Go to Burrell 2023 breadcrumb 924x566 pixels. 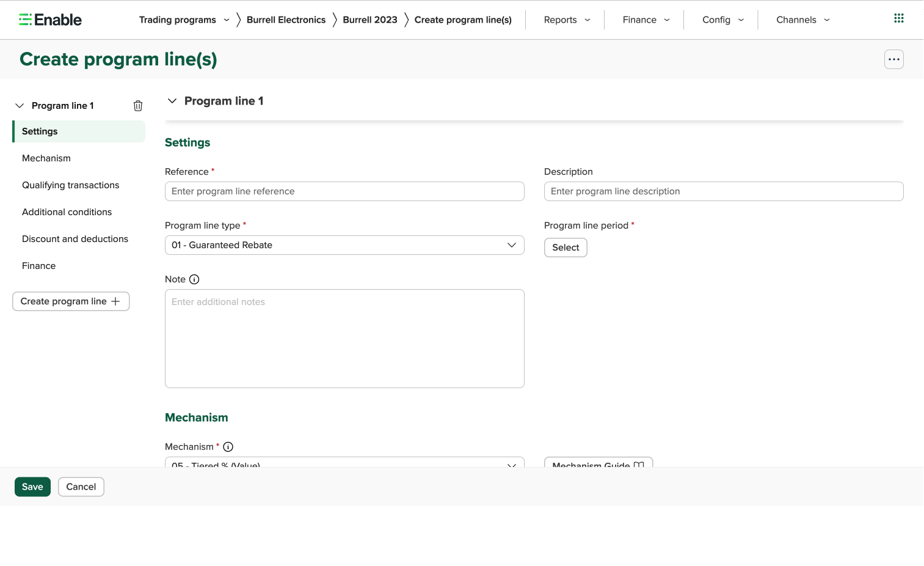pyautogui.click(x=370, y=20)
